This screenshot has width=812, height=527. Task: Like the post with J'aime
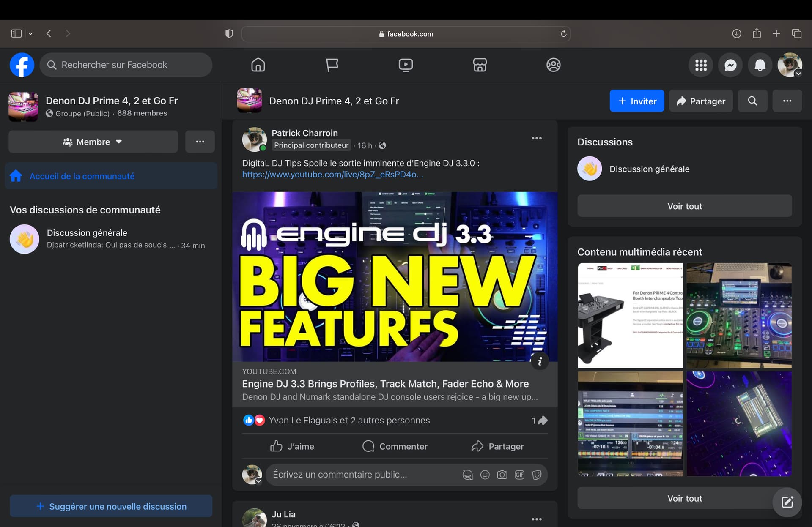tap(292, 446)
